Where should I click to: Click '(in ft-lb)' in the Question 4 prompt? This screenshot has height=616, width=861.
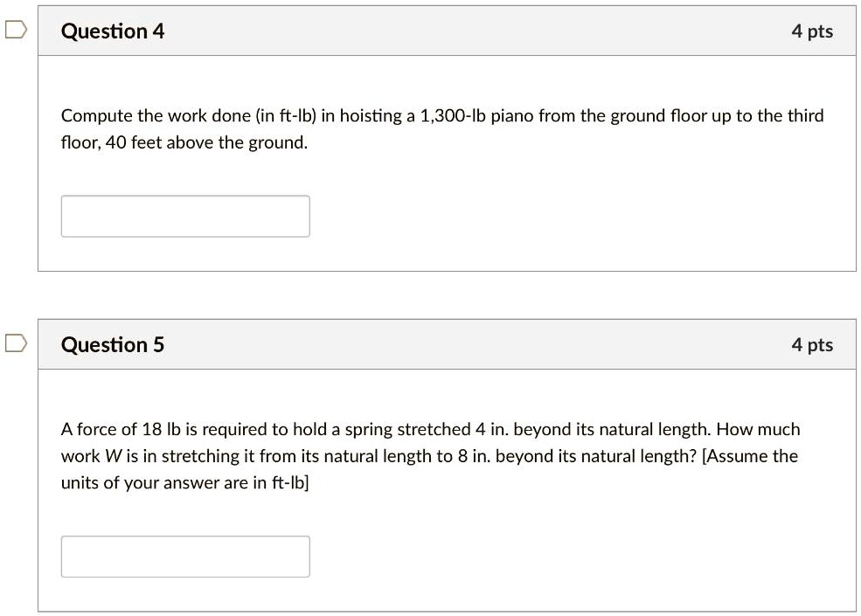(286, 116)
